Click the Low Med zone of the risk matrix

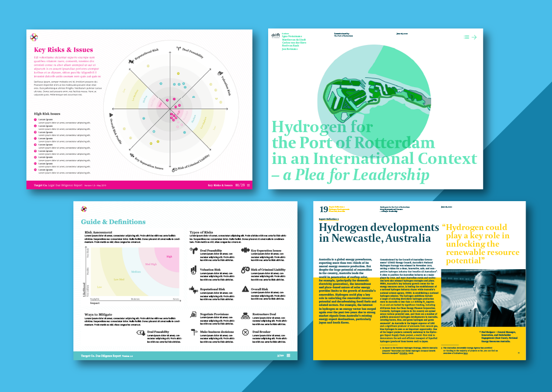tap(119, 279)
